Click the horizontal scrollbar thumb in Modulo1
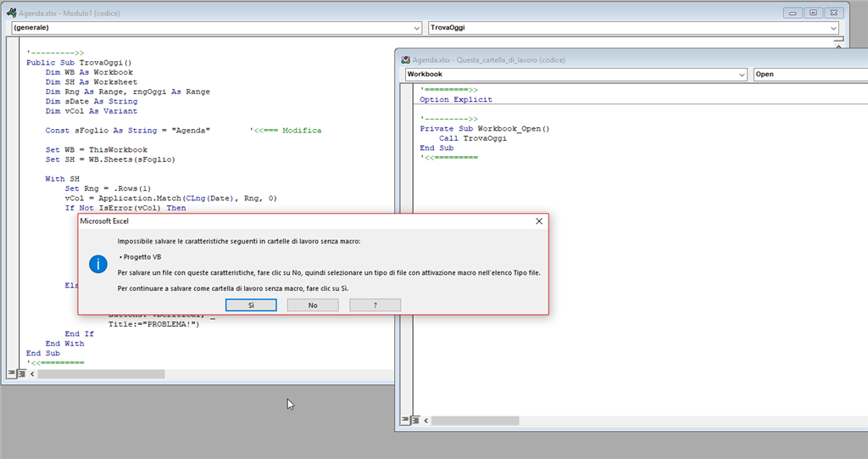The image size is (868, 459). [x=101, y=374]
